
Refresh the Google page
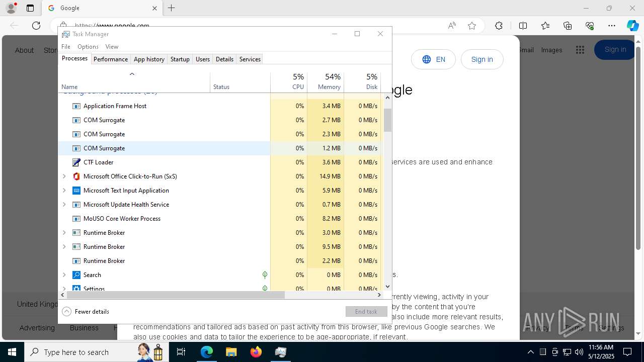click(36, 26)
